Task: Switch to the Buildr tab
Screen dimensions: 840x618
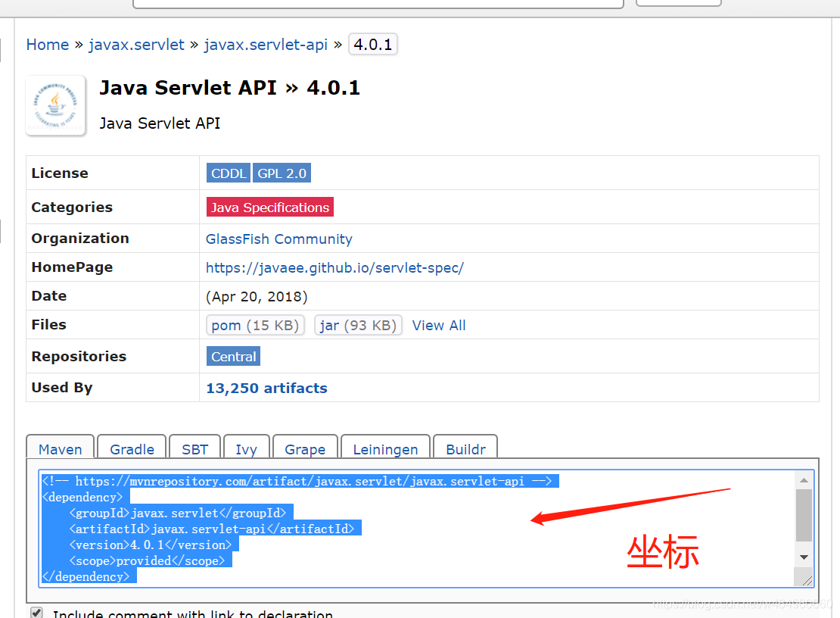Action: click(465, 448)
